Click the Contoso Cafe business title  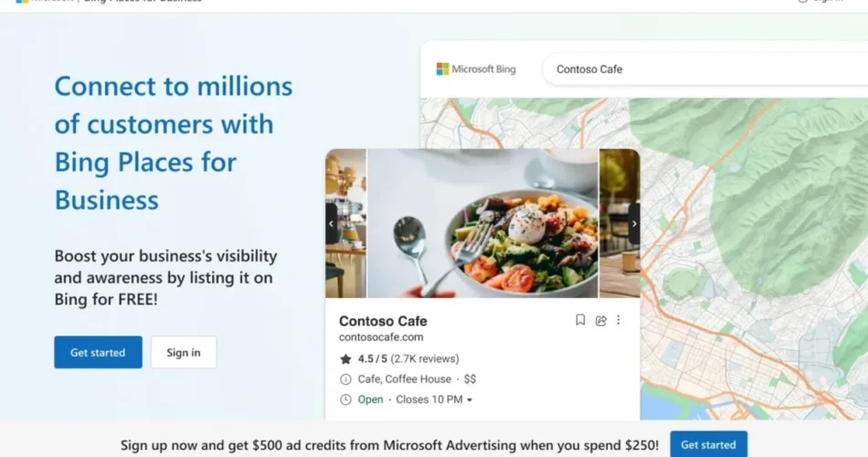coord(383,321)
